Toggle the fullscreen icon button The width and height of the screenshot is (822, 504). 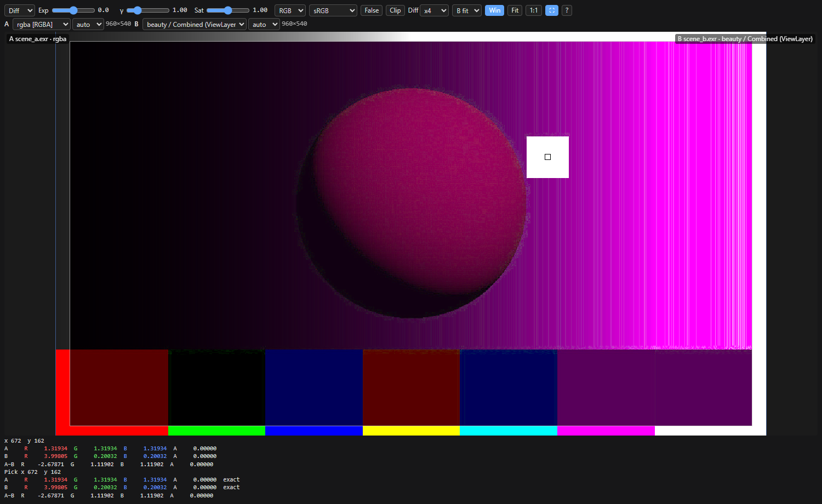pos(552,10)
